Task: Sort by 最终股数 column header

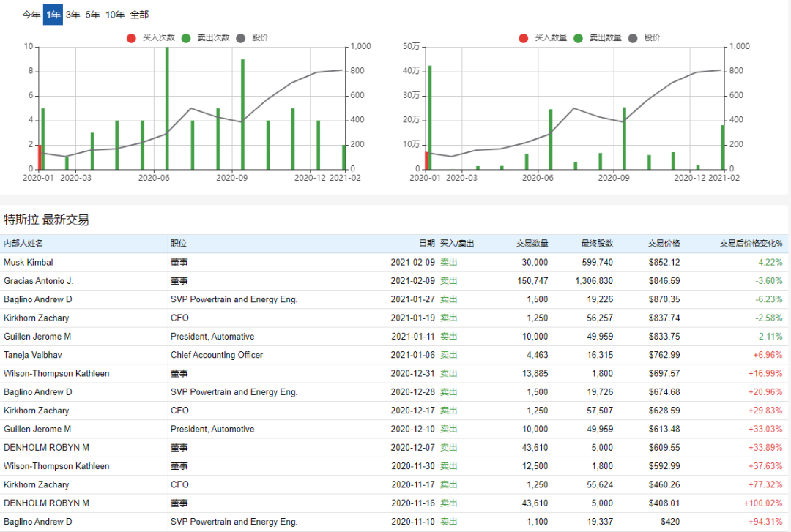Action: (x=598, y=244)
